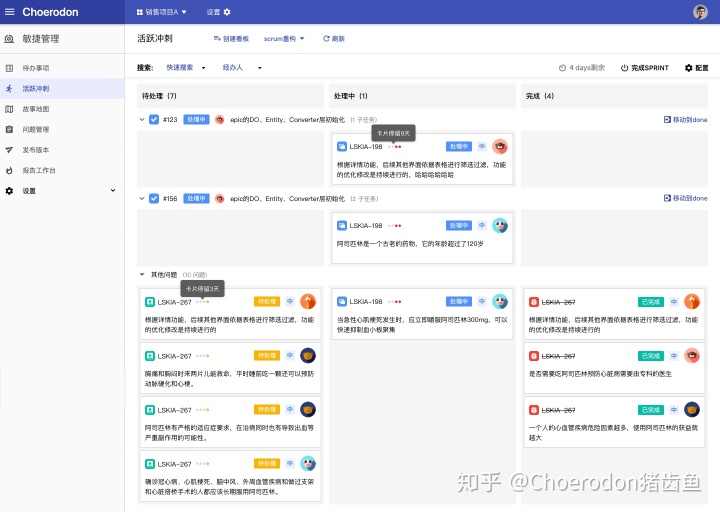Open 报告工作台 flame icon

(9, 170)
